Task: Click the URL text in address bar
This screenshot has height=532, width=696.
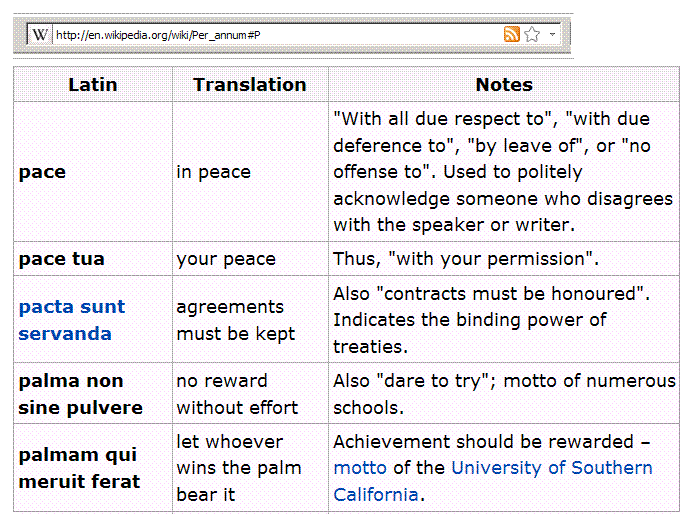Action: pos(158,35)
